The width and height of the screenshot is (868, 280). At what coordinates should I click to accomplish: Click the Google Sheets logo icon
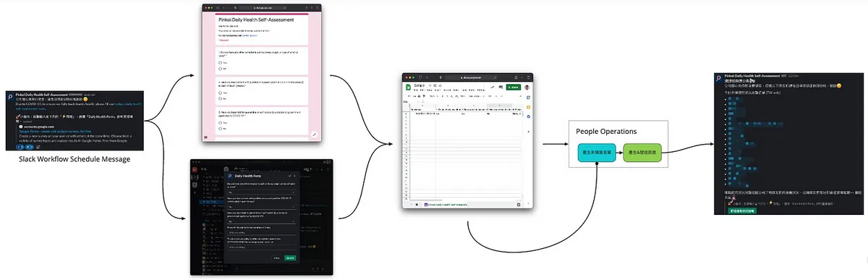pyautogui.click(x=408, y=88)
